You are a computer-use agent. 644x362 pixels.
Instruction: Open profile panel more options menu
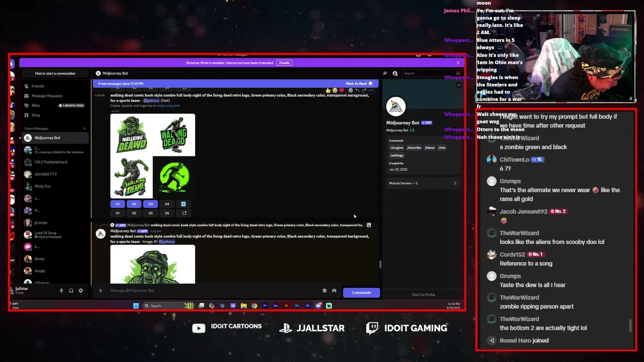(458, 85)
